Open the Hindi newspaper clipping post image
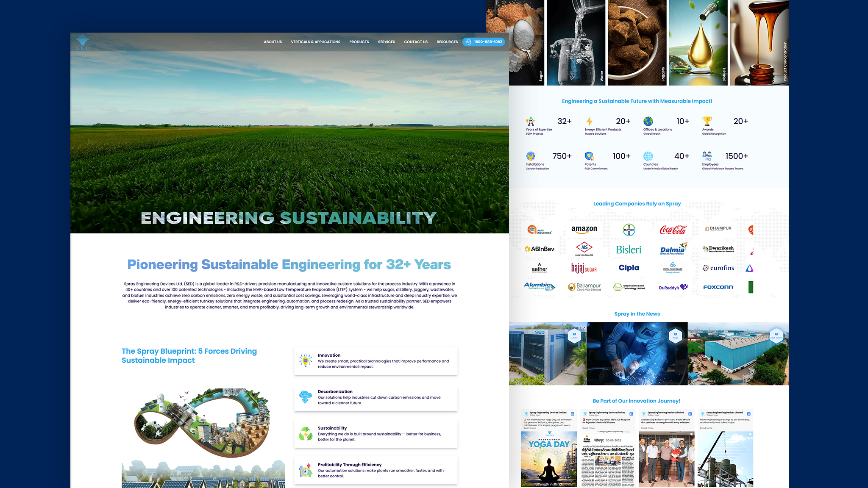 [608, 459]
